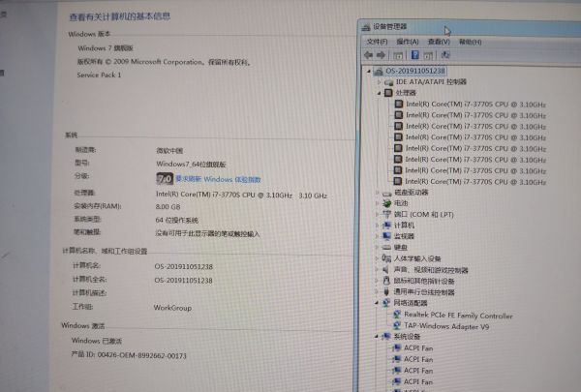581x392 pixels.
Task: Click product ID '00426-OEM-8992662-00173'
Action: 142,355
